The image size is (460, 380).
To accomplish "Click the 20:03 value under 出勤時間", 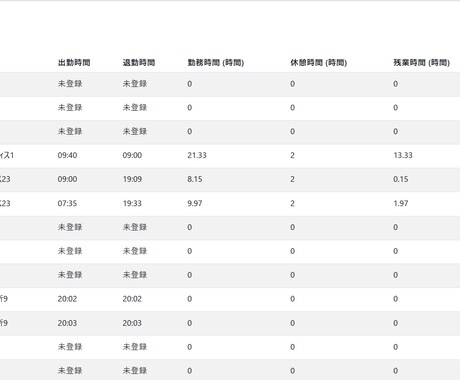I will pyautogui.click(x=67, y=323).
